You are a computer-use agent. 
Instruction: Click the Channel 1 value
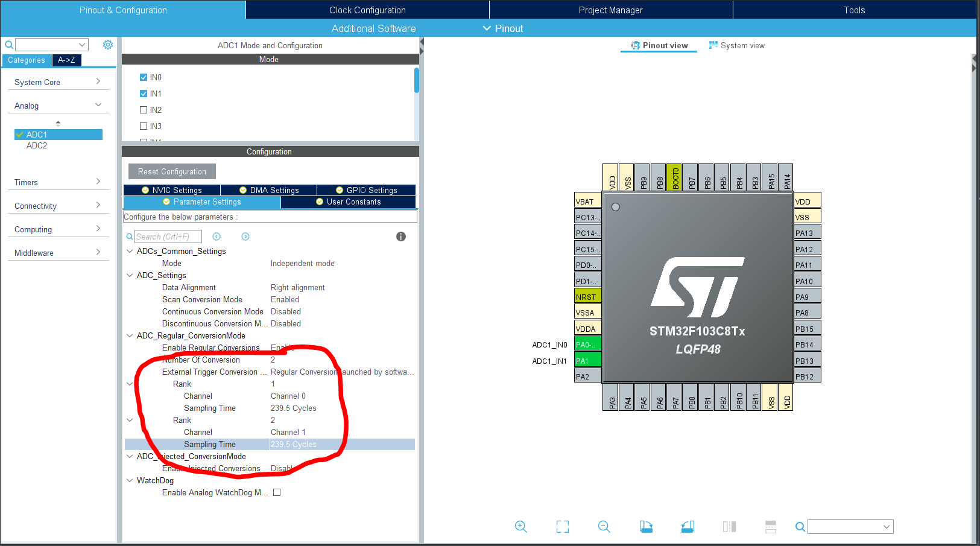[x=288, y=432]
